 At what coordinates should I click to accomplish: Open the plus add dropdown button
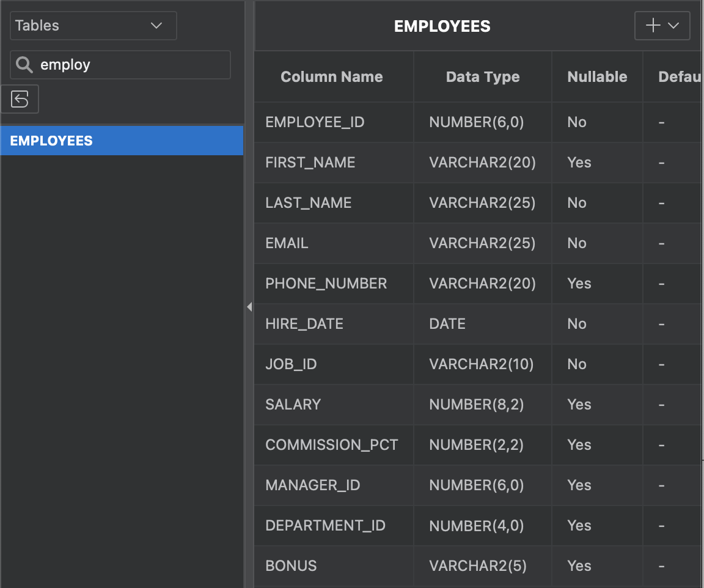click(662, 26)
